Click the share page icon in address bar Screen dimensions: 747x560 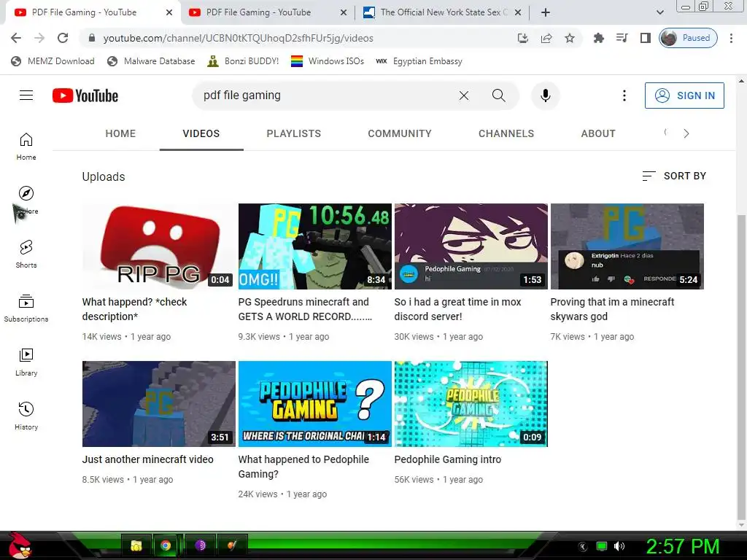546,38
